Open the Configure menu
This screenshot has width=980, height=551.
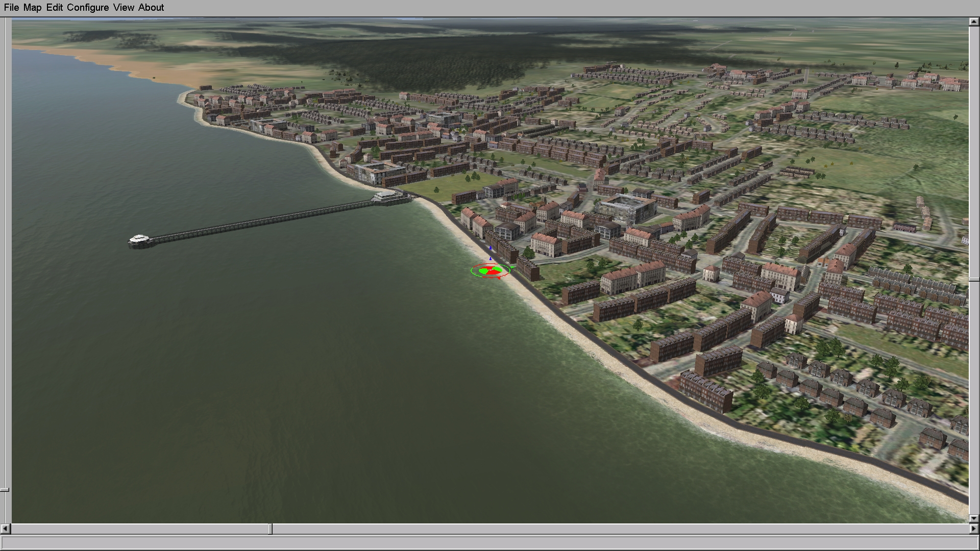87,8
